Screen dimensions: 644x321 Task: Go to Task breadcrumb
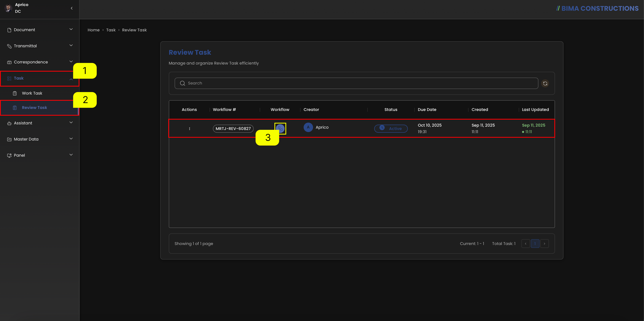point(111,30)
